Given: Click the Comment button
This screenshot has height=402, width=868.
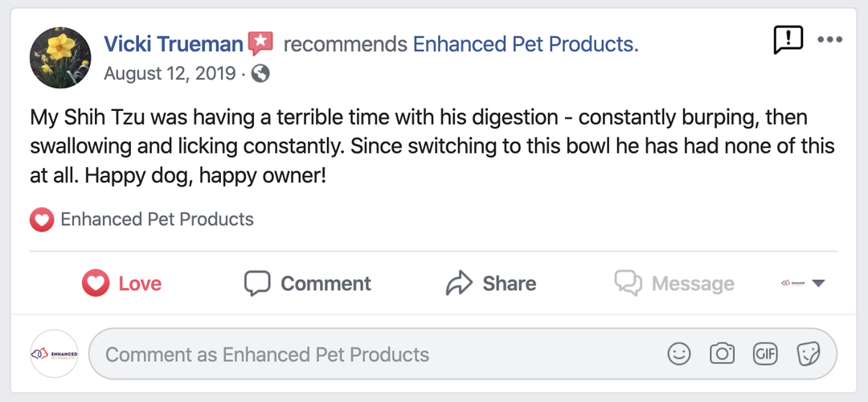Looking at the screenshot, I should click(x=308, y=283).
